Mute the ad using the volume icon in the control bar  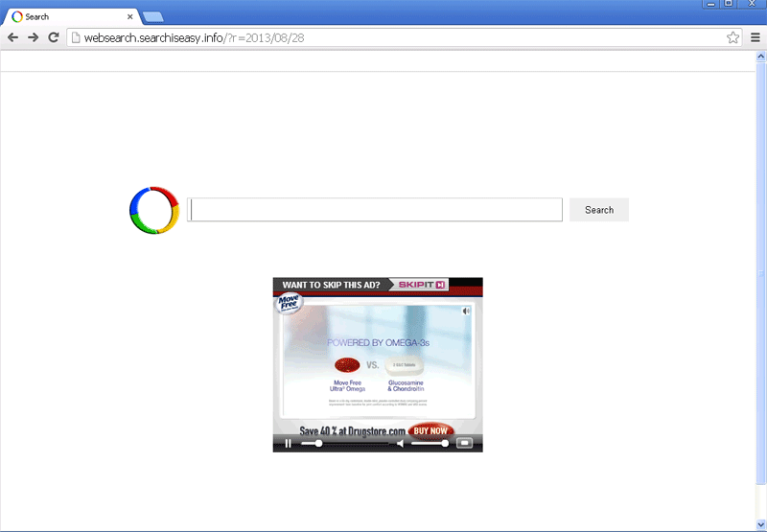point(402,443)
